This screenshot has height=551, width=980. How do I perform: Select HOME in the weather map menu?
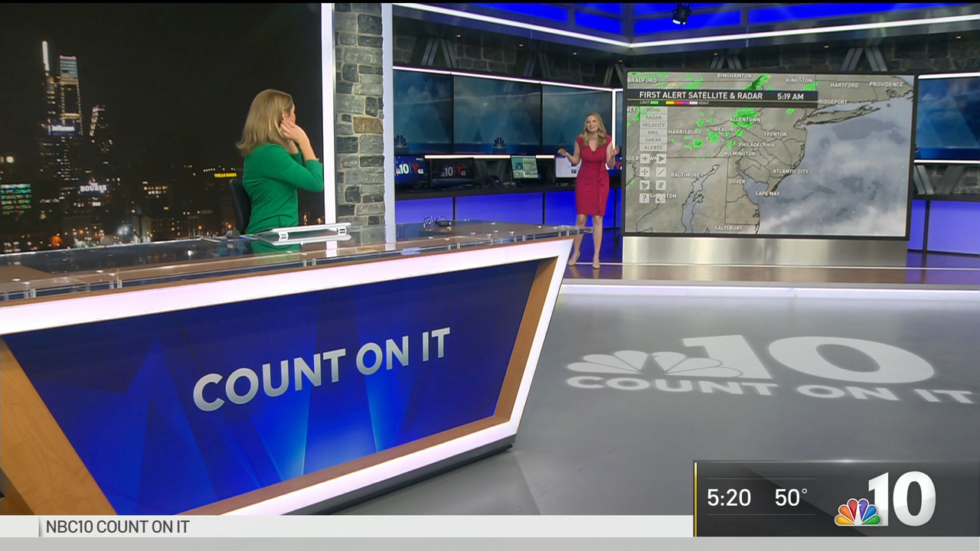(654, 110)
